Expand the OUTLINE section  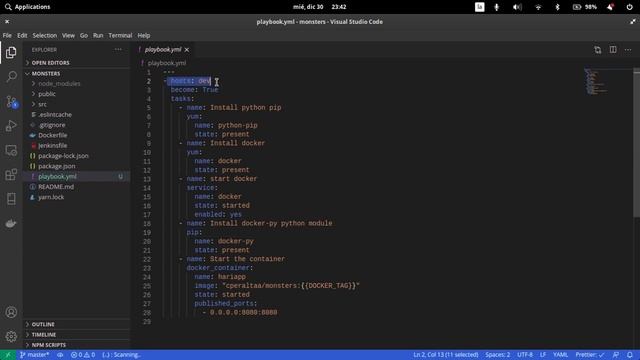pos(77,324)
